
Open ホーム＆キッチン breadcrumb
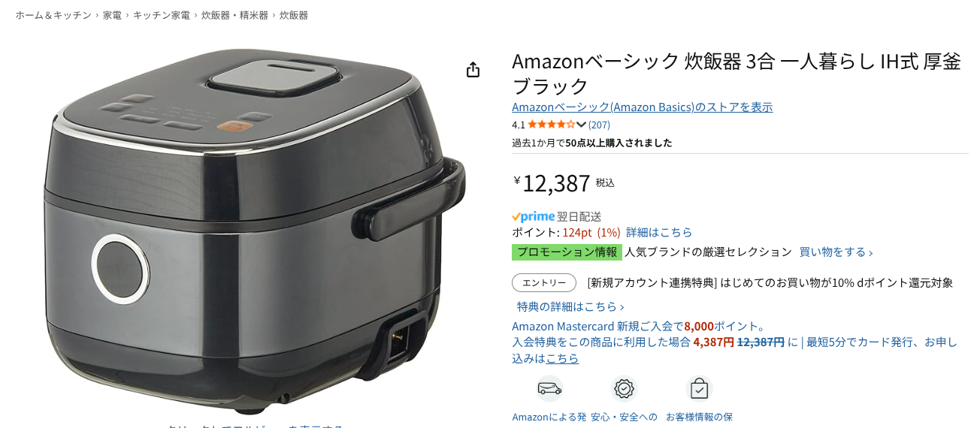(x=53, y=15)
